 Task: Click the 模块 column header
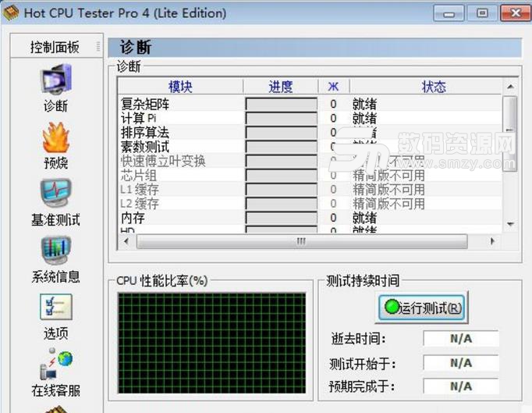point(180,87)
